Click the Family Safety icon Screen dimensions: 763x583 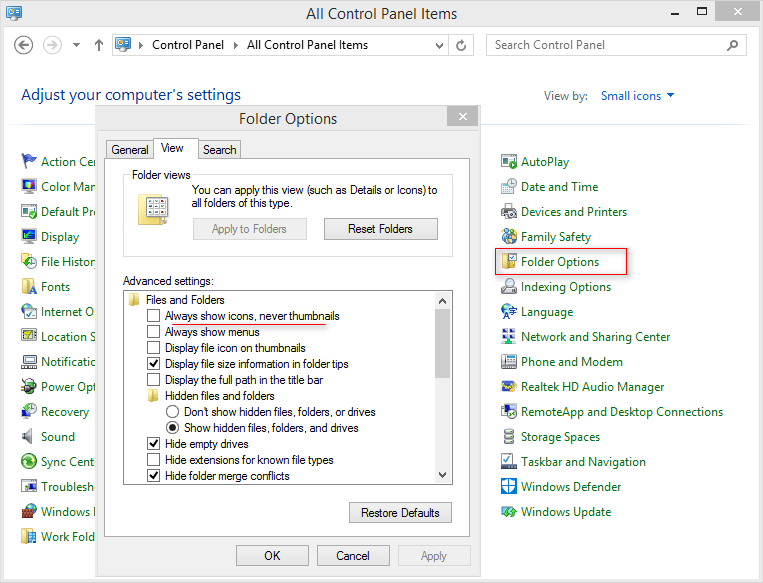(x=509, y=237)
